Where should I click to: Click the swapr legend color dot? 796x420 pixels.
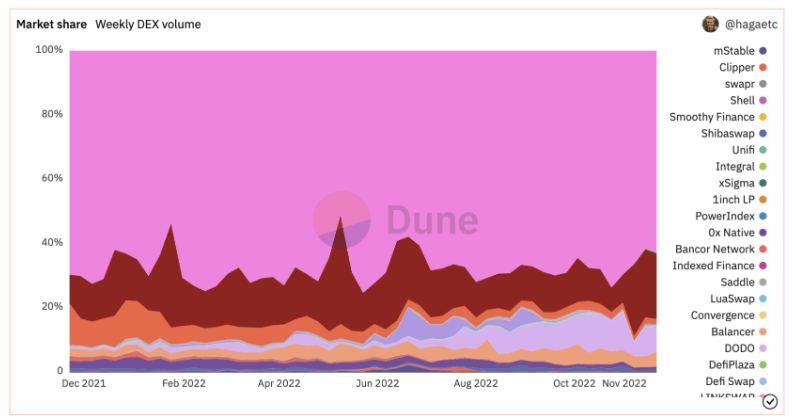tap(762, 84)
